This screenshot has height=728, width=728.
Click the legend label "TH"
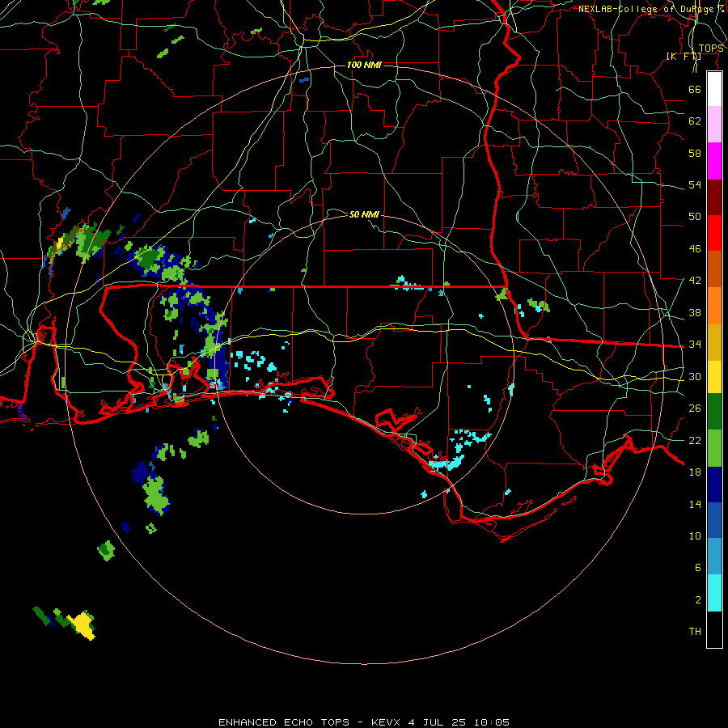[695, 632]
